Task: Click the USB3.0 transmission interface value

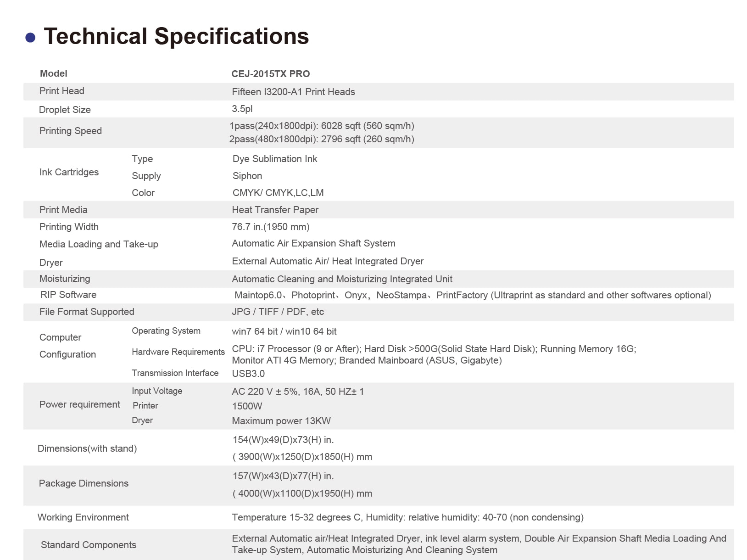Action: pos(248,374)
